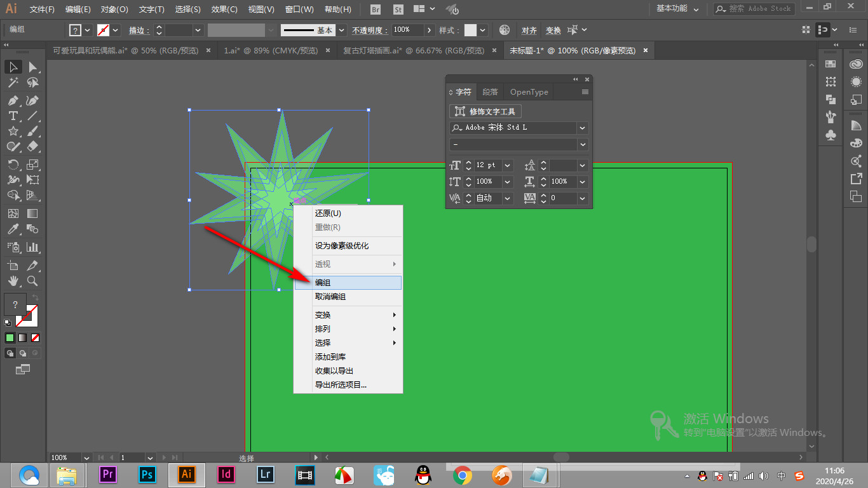Select the Direct Selection tool
This screenshot has height=488, width=868.
tap(33, 67)
